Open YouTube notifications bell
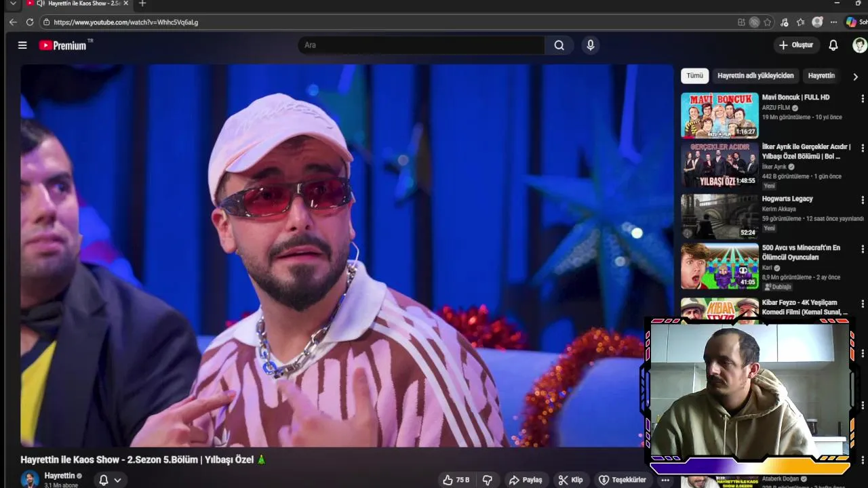 [x=833, y=45]
